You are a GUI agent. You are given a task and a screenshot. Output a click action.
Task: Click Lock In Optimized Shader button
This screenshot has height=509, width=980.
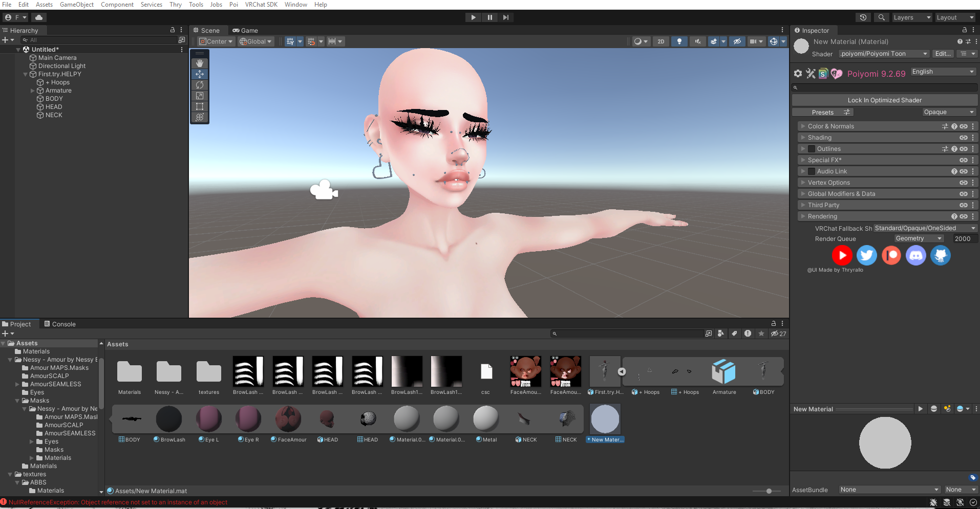pos(885,100)
